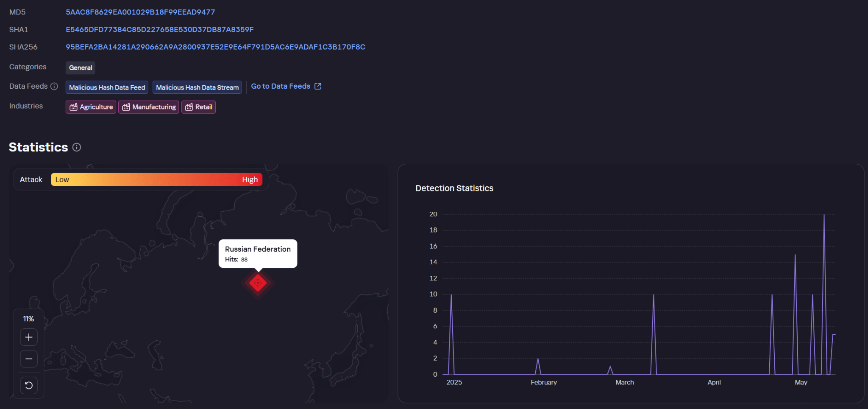Select the Retail industry tag

(199, 107)
